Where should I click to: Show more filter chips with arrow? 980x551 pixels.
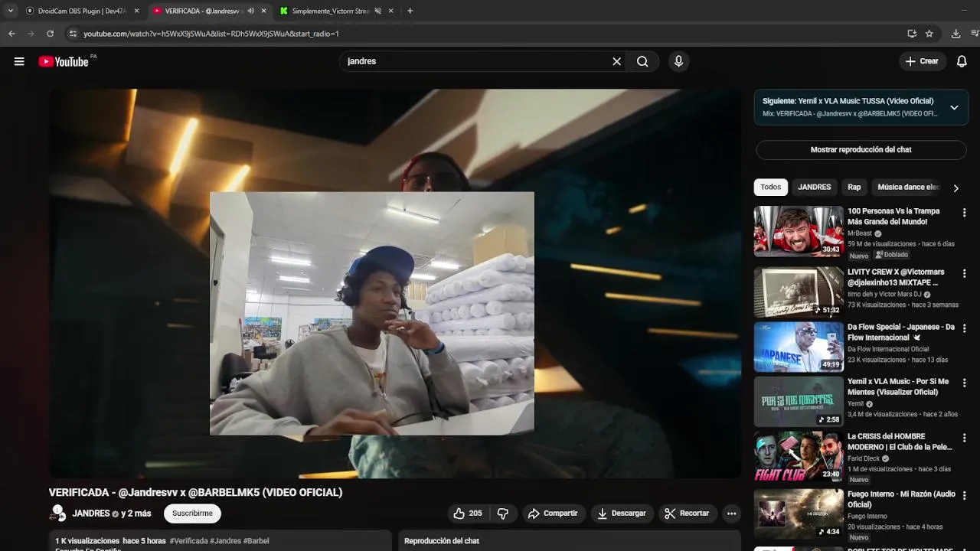[955, 187]
